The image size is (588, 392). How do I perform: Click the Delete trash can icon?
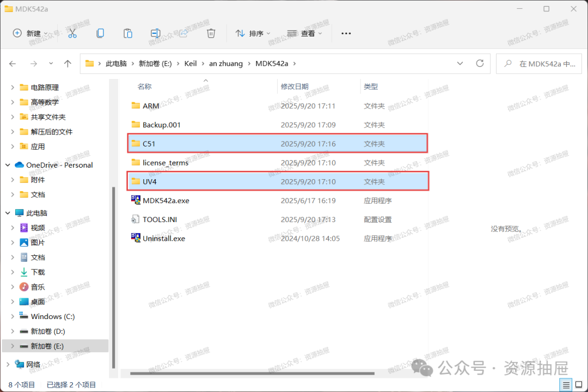tap(211, 33)
